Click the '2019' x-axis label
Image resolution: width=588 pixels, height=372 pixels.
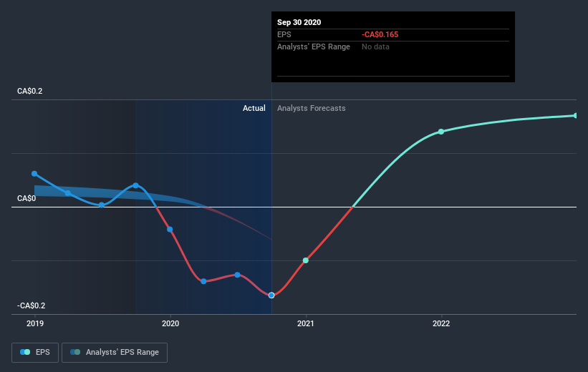click(x=35, y=323)
